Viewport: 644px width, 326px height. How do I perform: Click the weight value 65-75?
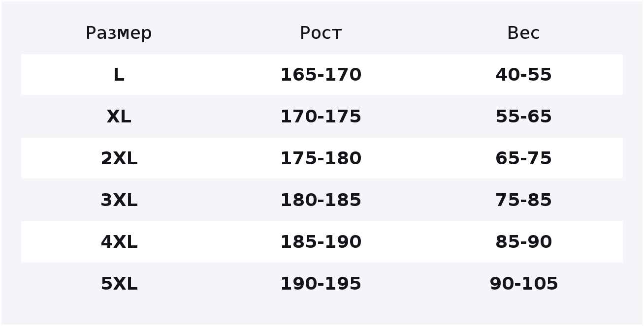coord(523,158)
